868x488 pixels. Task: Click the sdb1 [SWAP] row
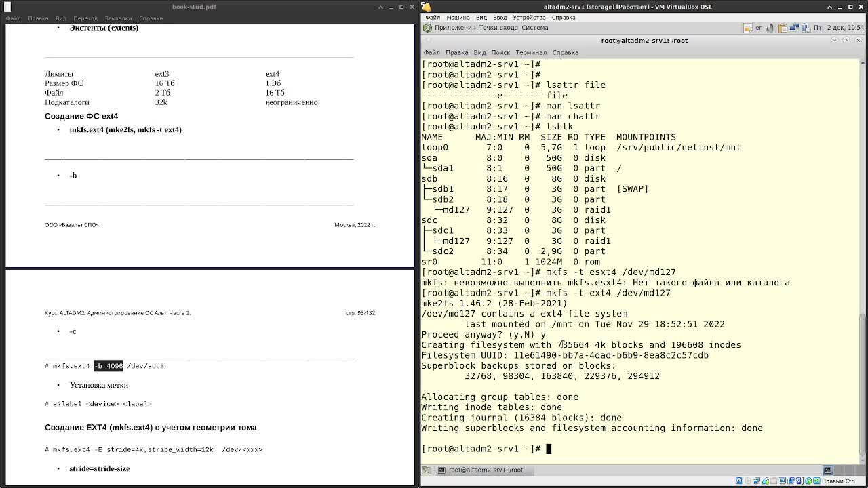(x=535, y=189)
